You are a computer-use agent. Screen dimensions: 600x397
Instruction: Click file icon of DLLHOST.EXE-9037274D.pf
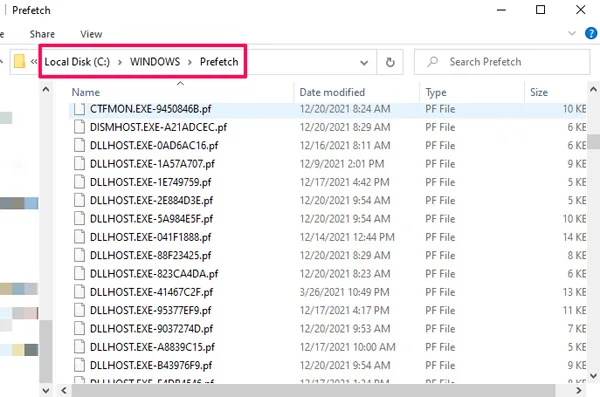coord(79,328)
